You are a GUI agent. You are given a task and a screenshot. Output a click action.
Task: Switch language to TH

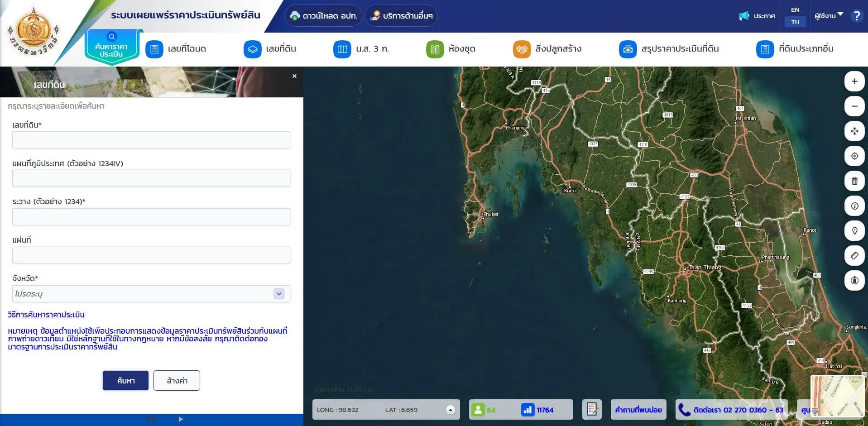795,22
